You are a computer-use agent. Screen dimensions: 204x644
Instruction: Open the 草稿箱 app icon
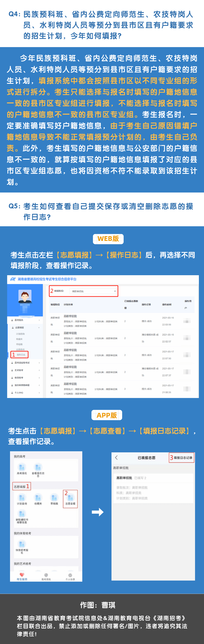pos(54,499)
